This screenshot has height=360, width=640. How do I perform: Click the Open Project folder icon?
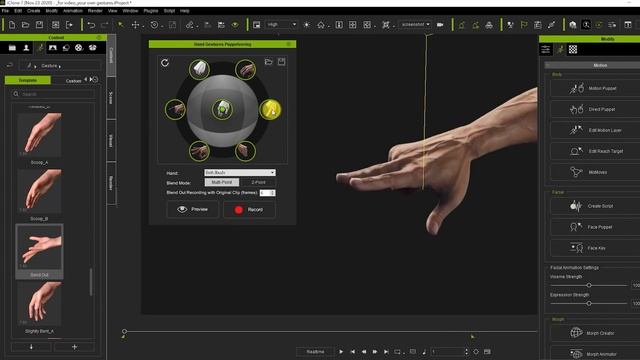(x=25, y=25)
